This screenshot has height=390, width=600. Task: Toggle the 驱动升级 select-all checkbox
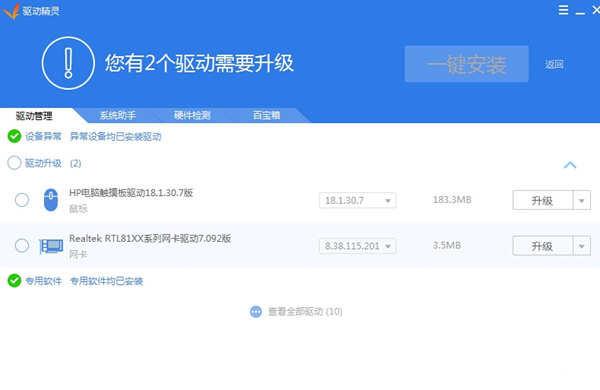coord(14,163)
